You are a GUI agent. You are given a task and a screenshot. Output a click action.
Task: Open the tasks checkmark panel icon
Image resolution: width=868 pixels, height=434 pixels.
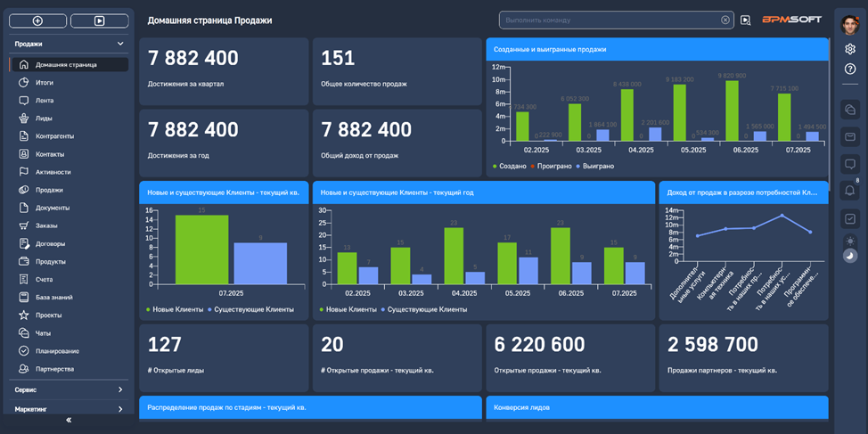(850, 218)
